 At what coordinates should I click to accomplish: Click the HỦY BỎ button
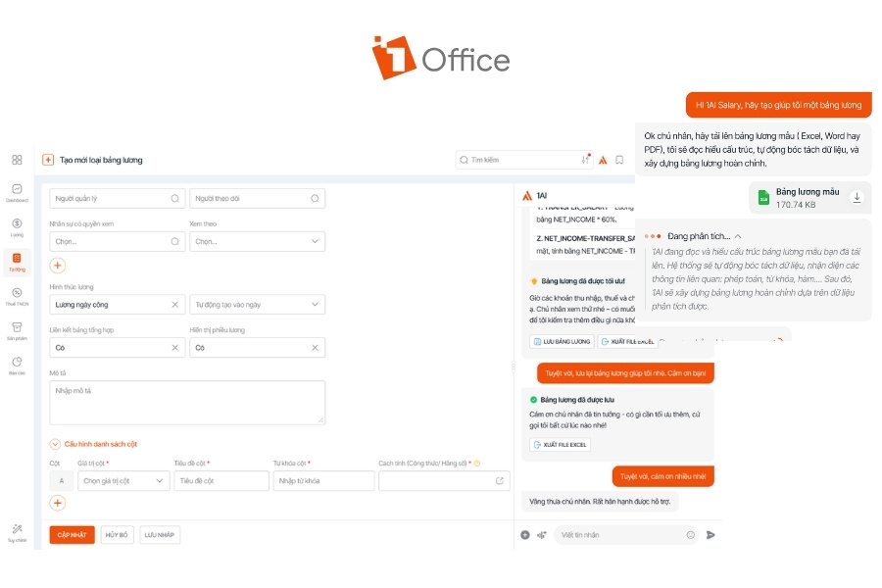click(x=117, y=534)
